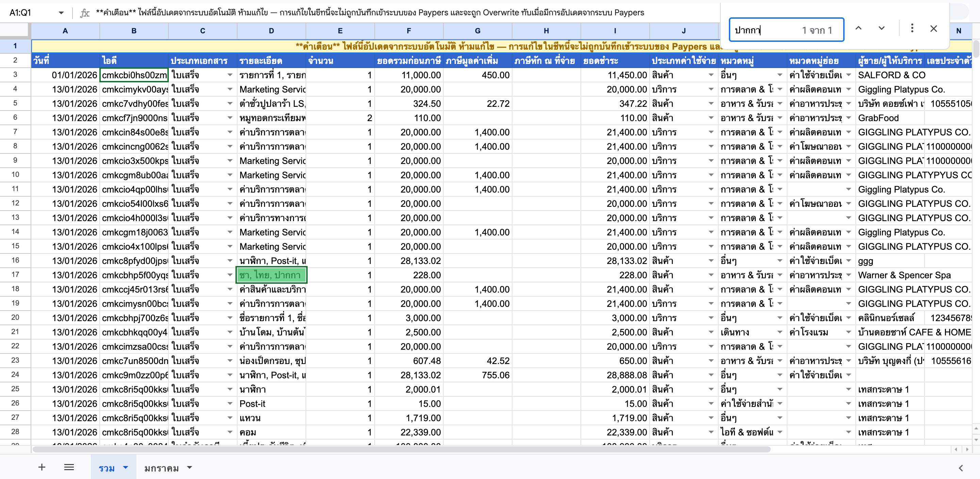980x479 pixels.
Task: Click the ภาษีมูลค่าเพิ่ม header cell
Action: pyautogui.click(x=477, y=61)
